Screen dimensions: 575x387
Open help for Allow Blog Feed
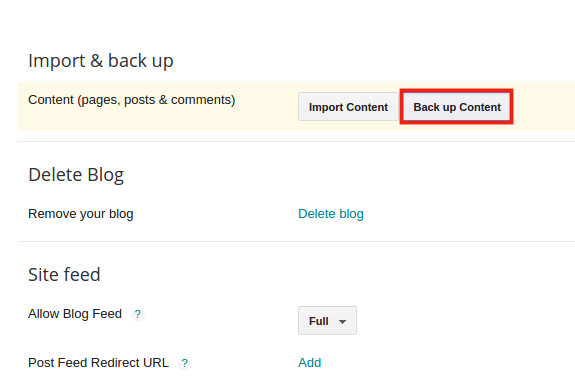[138, 314]
